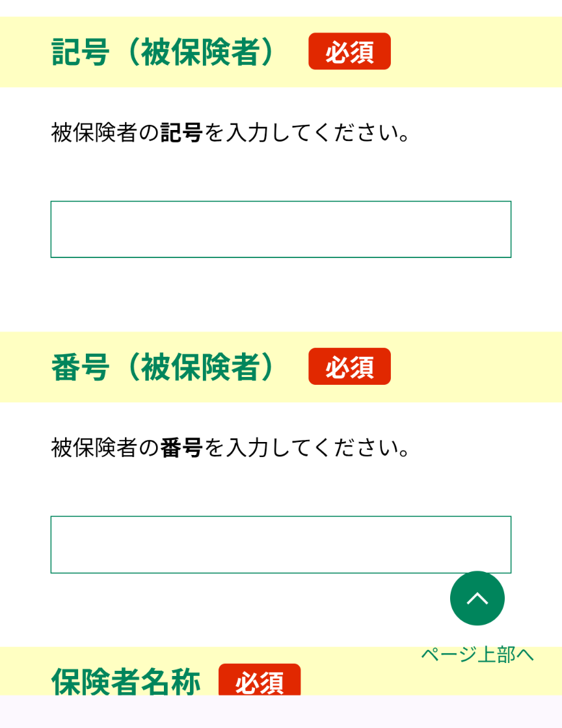
Task: Click the green scroll-to-top arrow button
Action: point(477,598)
